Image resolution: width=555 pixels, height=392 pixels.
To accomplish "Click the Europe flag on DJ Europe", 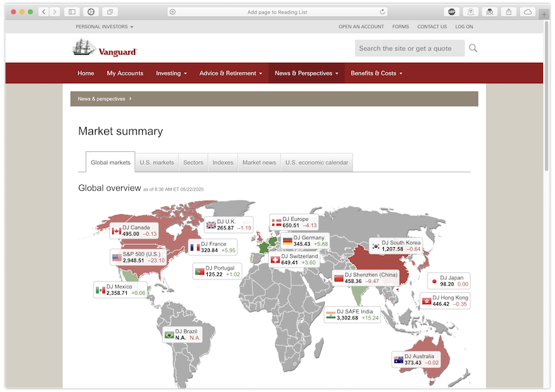I will (276, 222).
